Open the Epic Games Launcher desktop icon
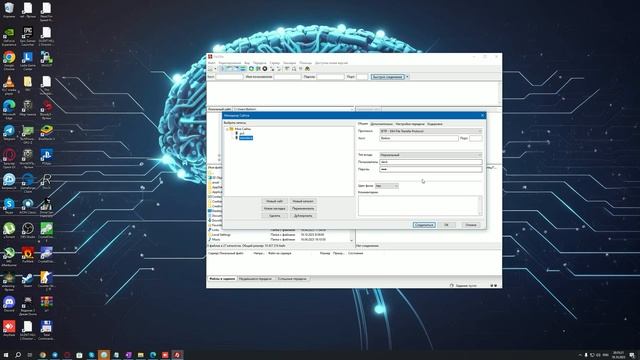 click(x=28, y=36)
